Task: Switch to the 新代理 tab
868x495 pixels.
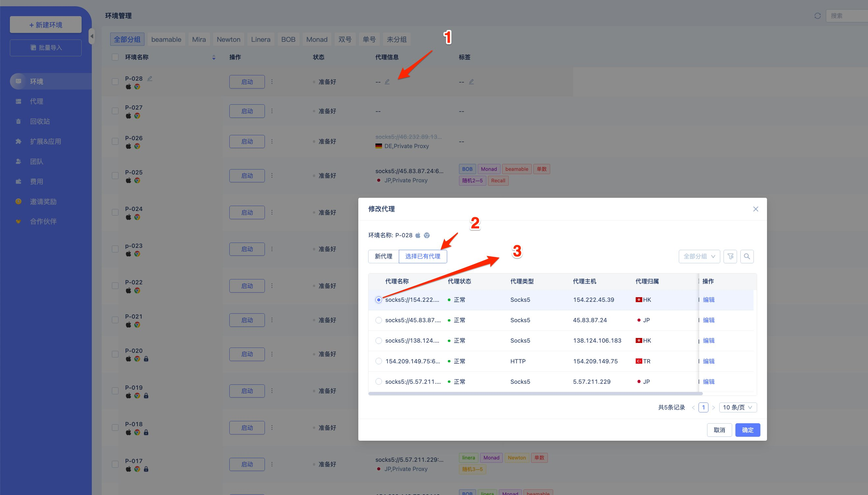Action: tap(383, 256)
